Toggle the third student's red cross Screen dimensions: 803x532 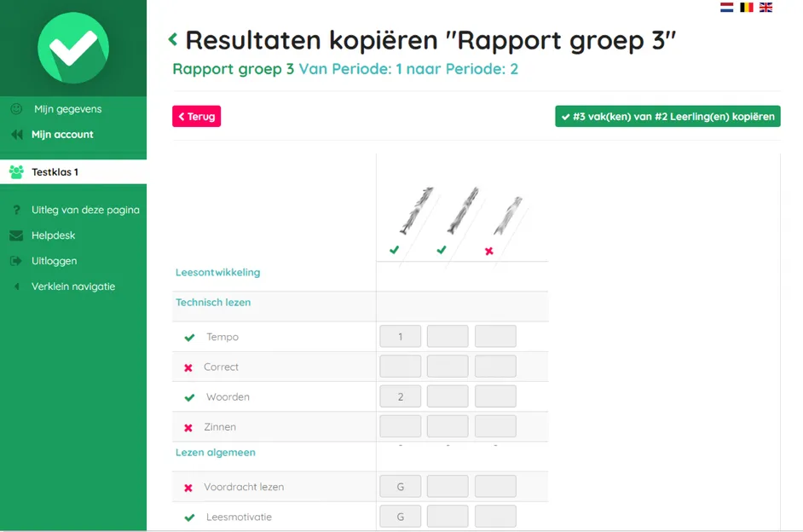coord(489,251)
